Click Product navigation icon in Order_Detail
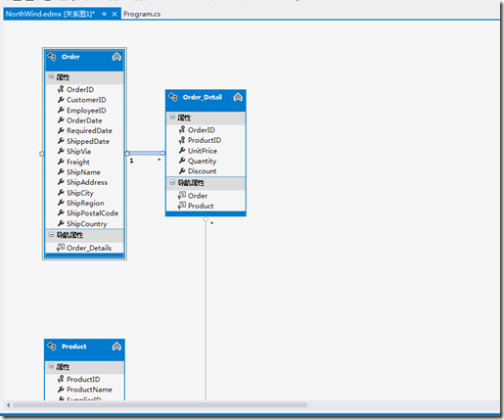 (182, 206)
